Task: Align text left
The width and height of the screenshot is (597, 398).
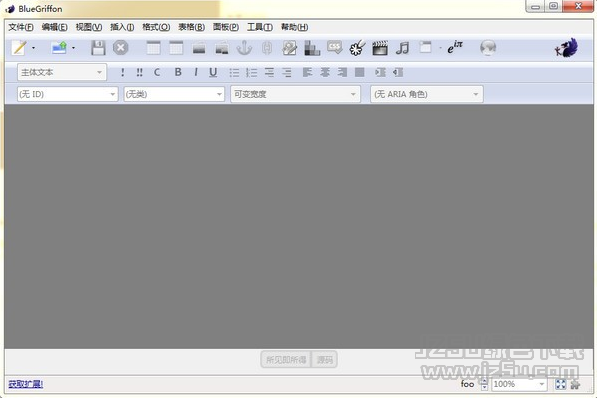Action: pyautogui.click(x=307, y=72)
